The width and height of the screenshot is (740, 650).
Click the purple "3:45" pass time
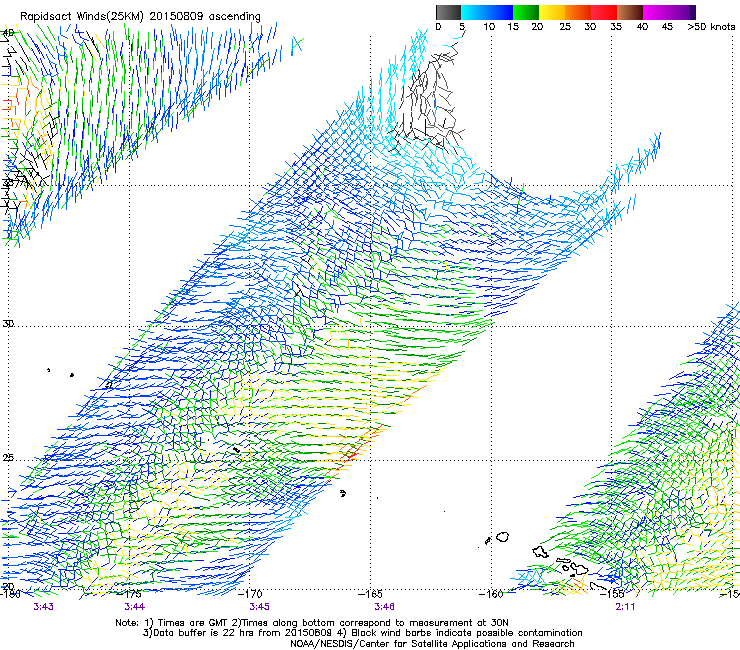coord(260,607)
